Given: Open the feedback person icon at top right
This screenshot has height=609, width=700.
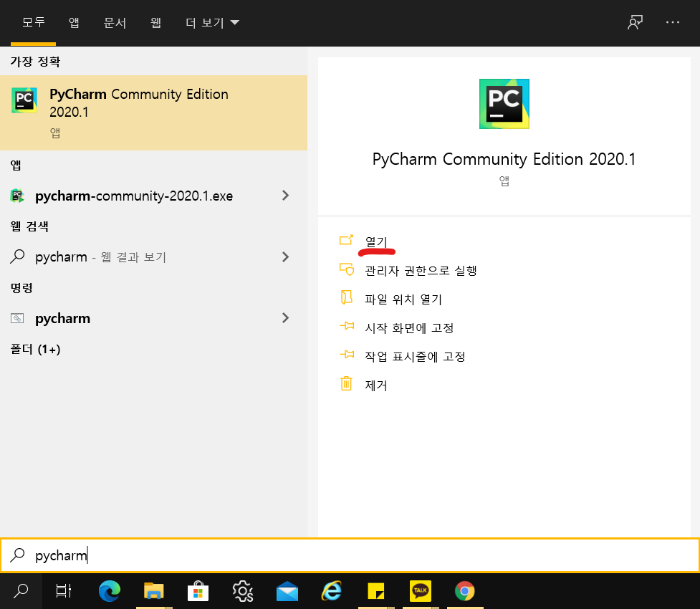Looking at the screenshot, I should click(635, 22).
